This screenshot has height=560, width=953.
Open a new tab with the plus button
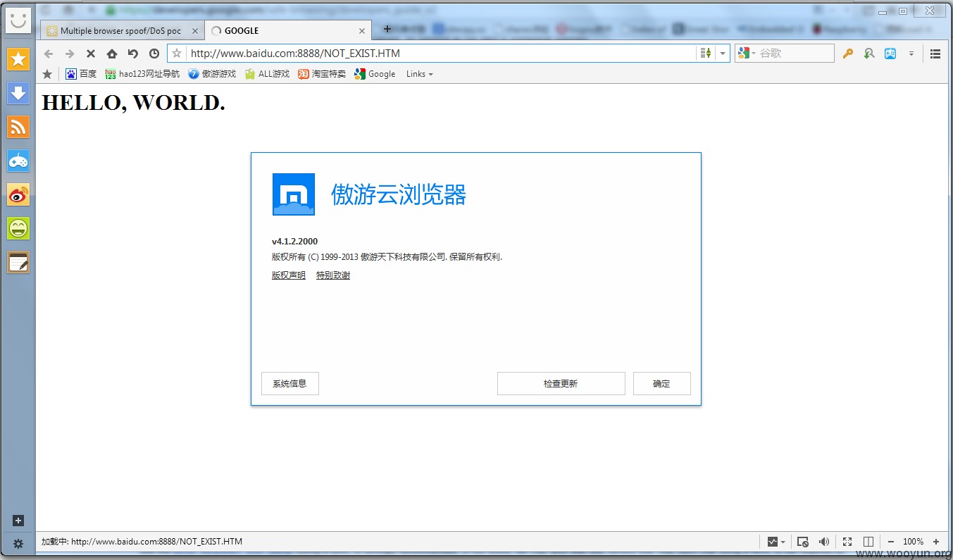tap(387, 29)
